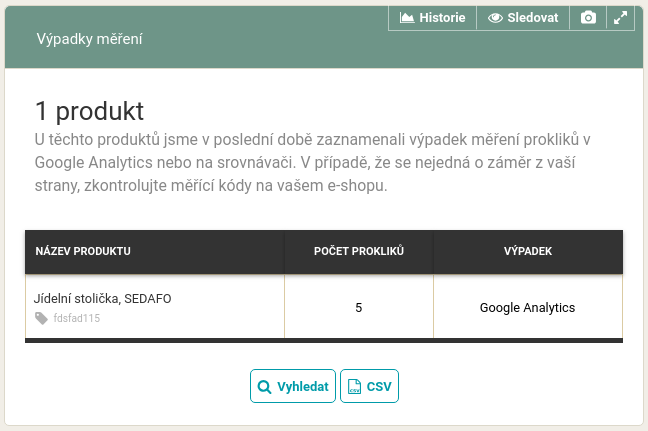Image resolution: width=648 pixels, height=431 pixels.
Task: Click the magnifier icon in Vyhledat
Action: (265, 387)
